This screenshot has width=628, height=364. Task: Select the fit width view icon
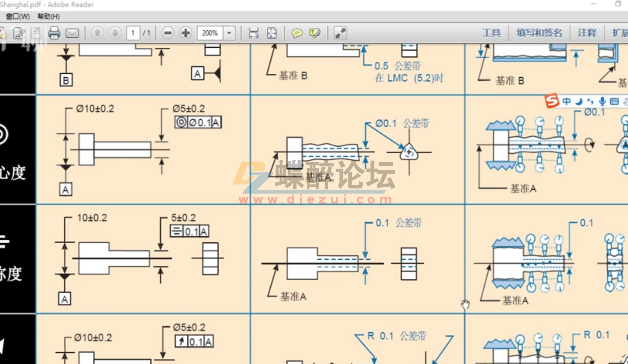[x=254, y=33]
